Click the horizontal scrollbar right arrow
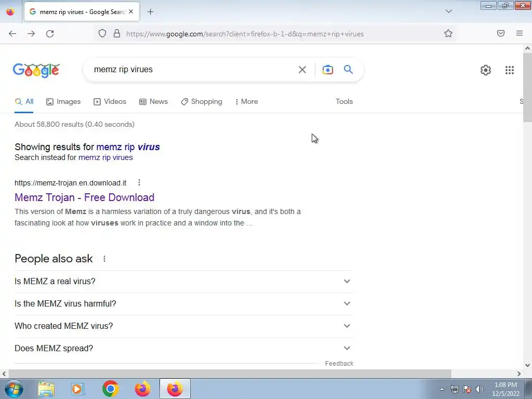The width and height of the screenshot is (532, 399). click(x=519, y=374)
